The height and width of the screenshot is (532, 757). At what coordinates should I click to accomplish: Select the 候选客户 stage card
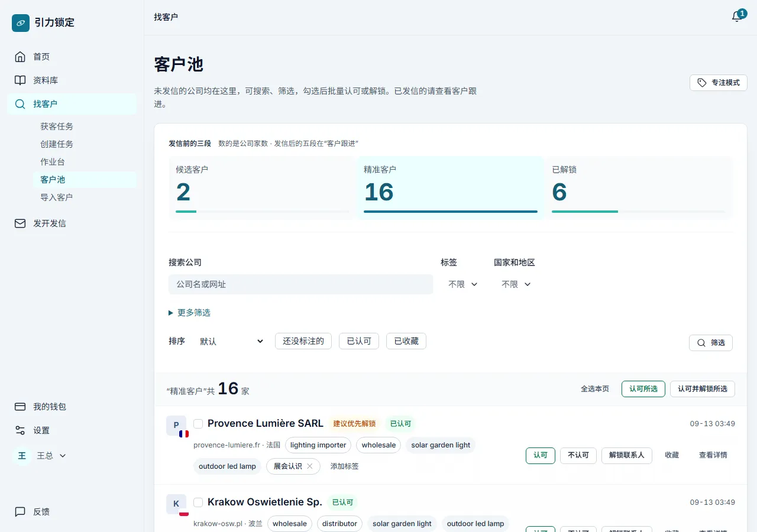[262, 188]
